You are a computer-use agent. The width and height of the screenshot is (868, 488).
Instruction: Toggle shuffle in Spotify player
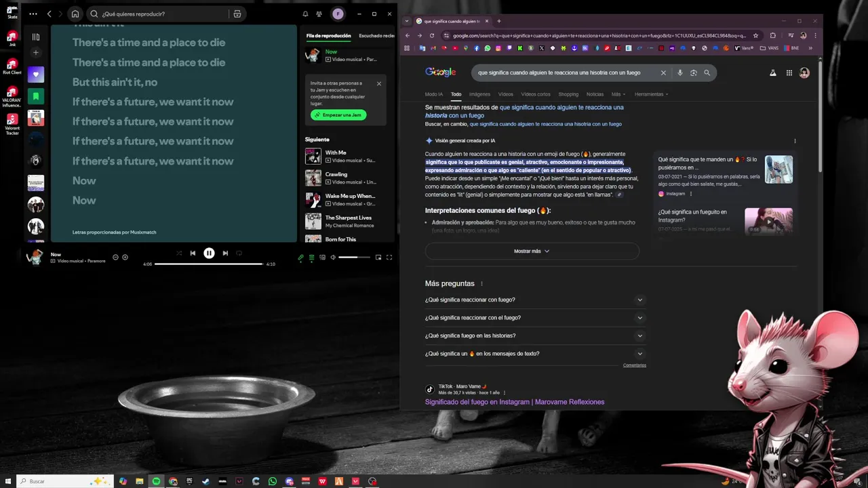[x=179, y=253]
